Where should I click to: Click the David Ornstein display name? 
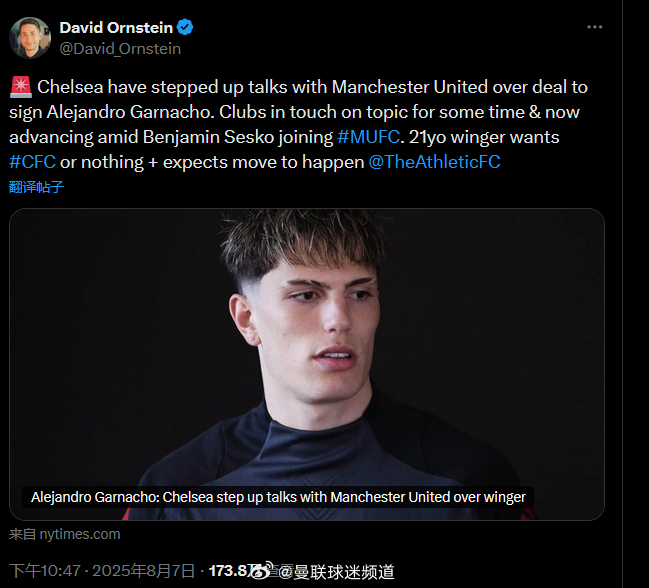(116, 28)
